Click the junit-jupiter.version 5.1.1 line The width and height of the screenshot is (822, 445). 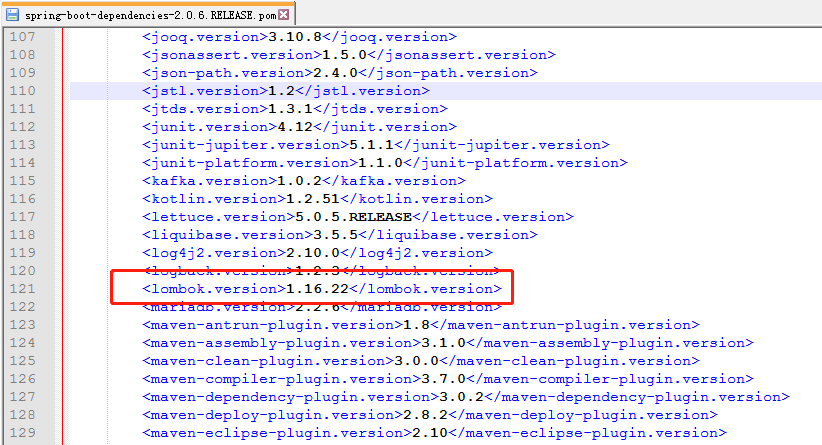(x=376, y=145)
